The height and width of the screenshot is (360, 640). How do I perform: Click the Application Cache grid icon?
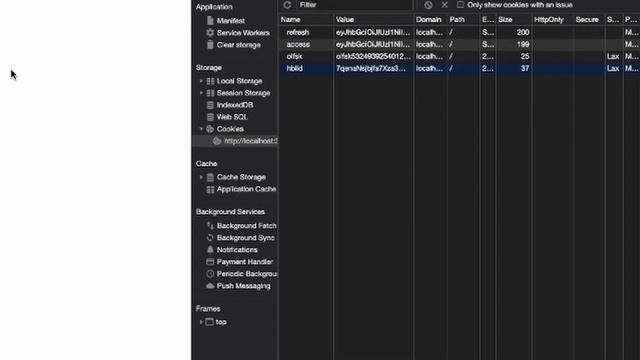click(210, 189)
